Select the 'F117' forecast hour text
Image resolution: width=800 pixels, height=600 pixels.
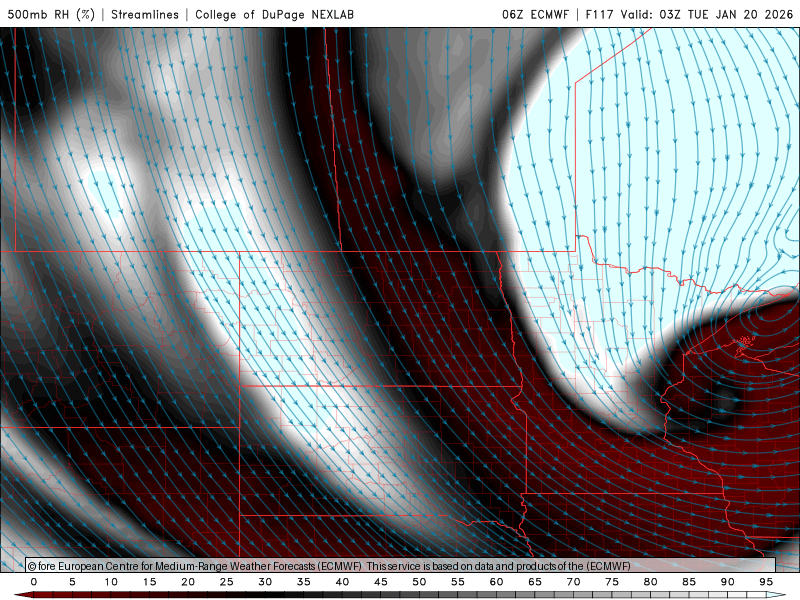pos(599,14)
